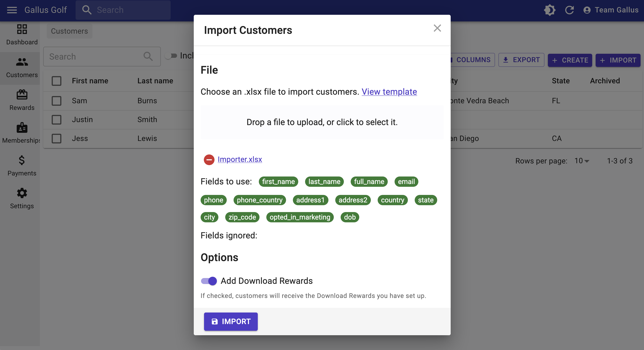
Task: Focus the top bar Search field
Action: point(123,10)
